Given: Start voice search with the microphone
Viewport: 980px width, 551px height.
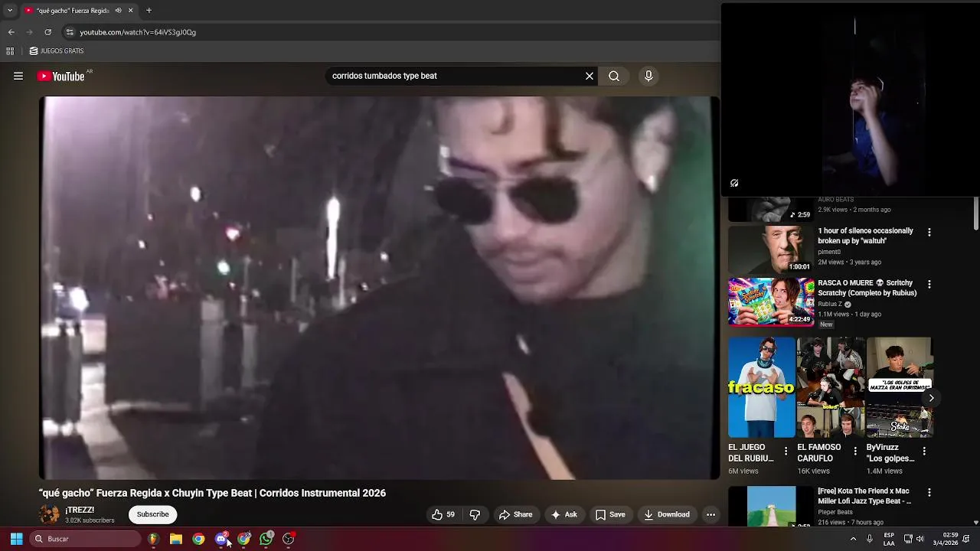Looking at the screenshot, I should coord(648,76).
